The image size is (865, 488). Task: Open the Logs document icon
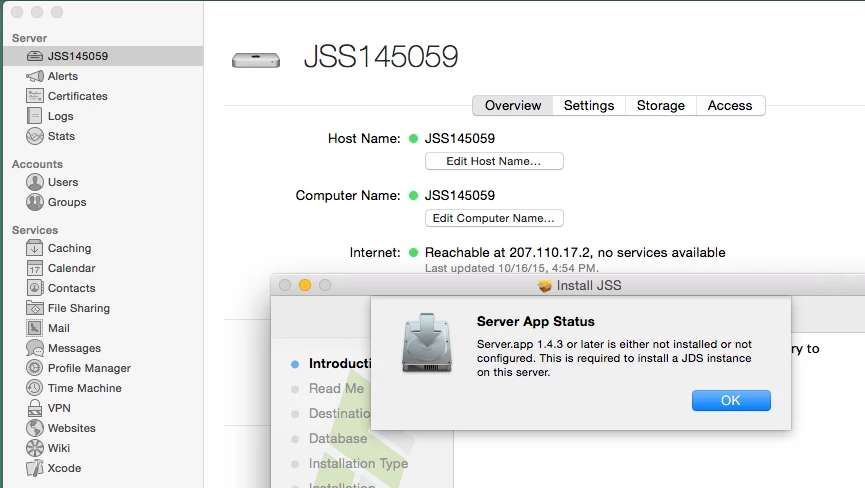34,116
